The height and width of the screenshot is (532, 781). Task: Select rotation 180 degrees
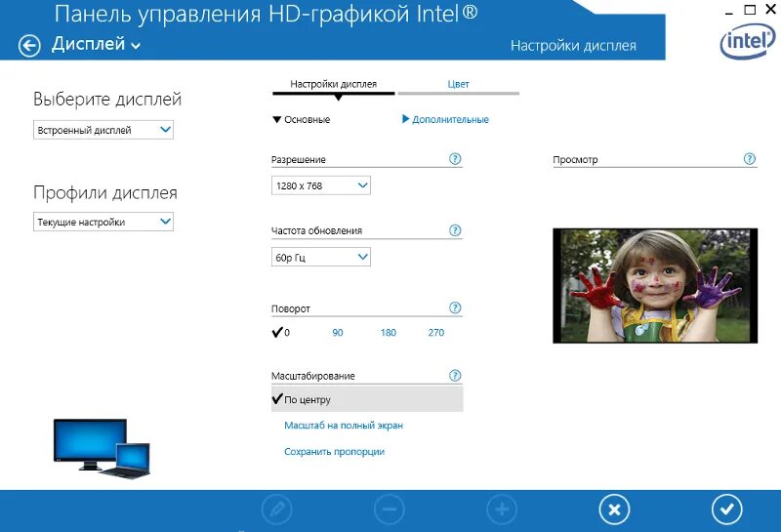(388, 332)
